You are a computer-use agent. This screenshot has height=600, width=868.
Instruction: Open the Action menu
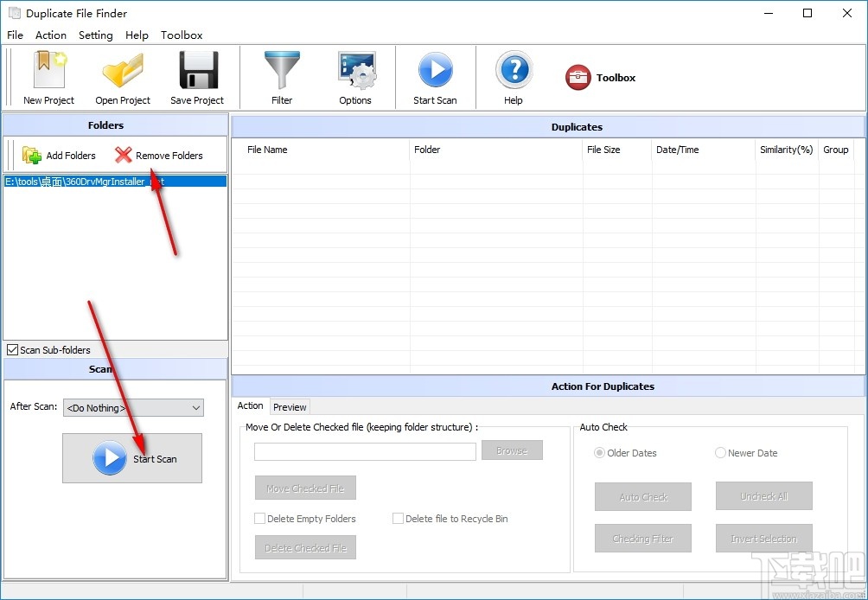tap(50, 35)
